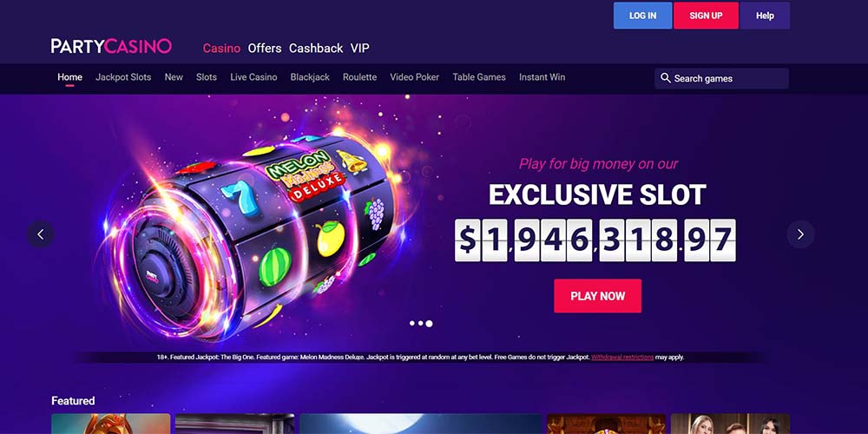The height and width of the screenshot is (434, 868).
Task: Advance to next carousel slide arrow
Action: click(x=800, y=234)
